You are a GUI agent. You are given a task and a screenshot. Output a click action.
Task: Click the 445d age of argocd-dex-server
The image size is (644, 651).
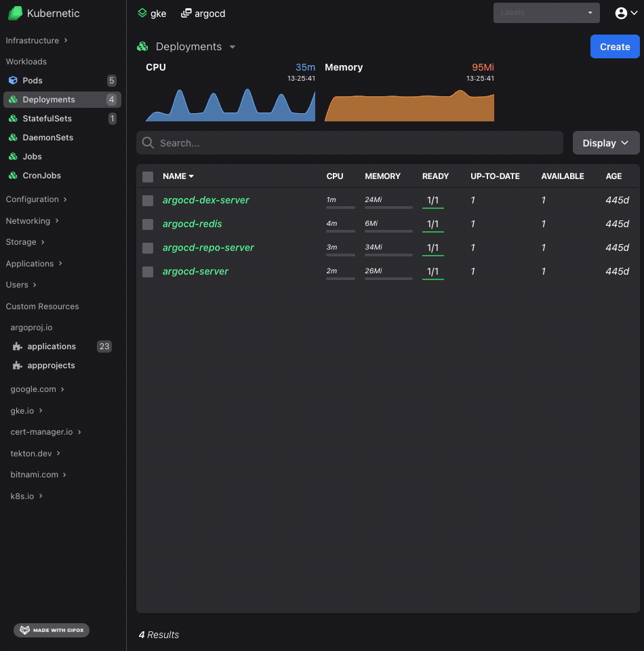coord(618,200)
